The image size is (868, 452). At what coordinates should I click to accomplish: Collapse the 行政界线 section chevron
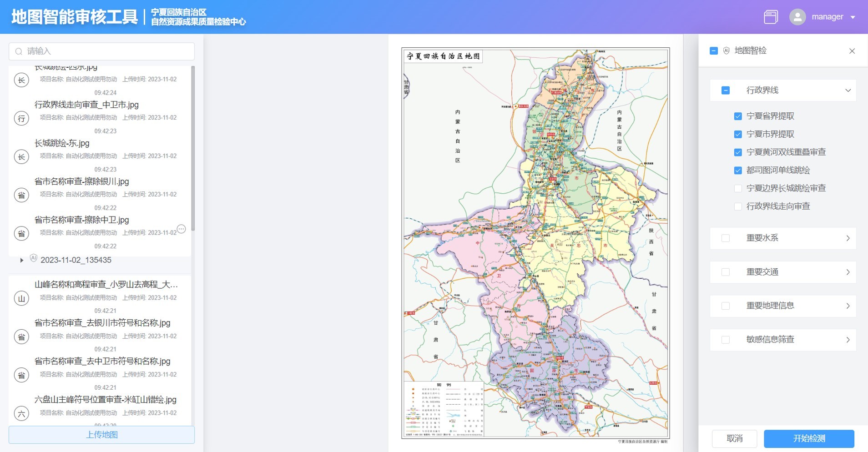click(x=848, y=90)
